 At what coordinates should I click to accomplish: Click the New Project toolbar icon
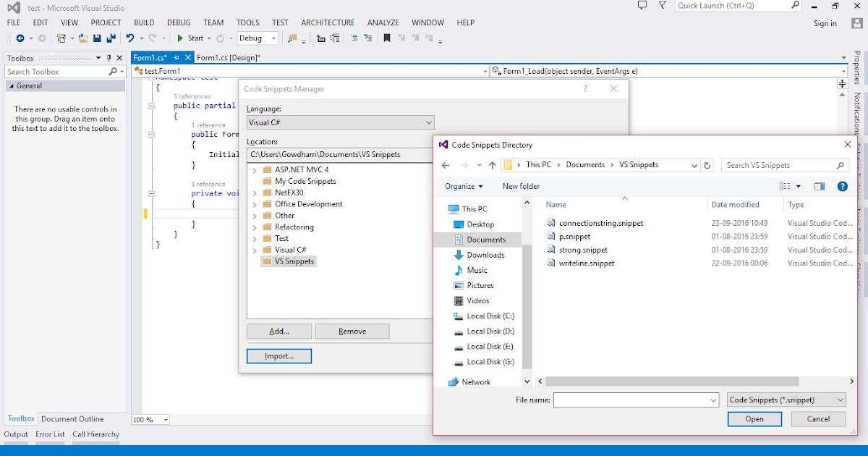coord(61,38)
